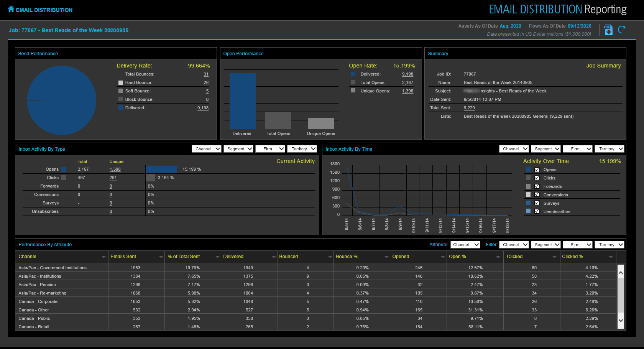
Task: Disable the Unsubscribes checkbox in the chart legend
Action: click(x=537, y=212)
